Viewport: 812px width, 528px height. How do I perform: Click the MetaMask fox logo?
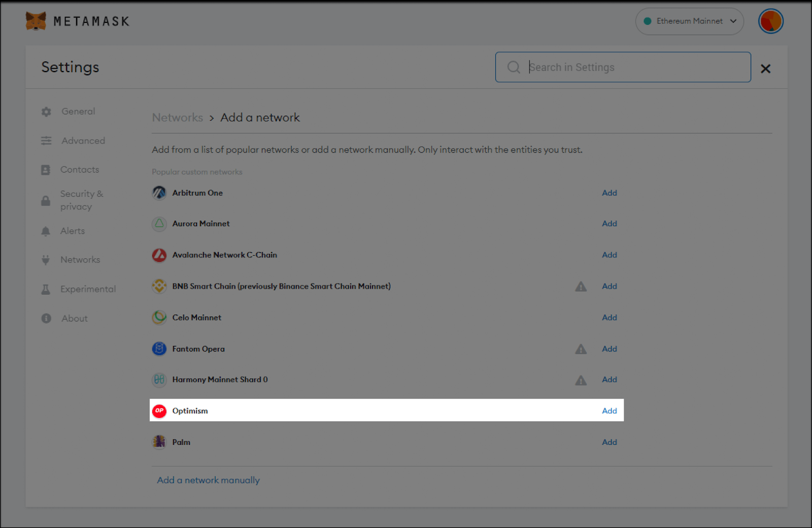pyautogui.click(x=35, y=21)
